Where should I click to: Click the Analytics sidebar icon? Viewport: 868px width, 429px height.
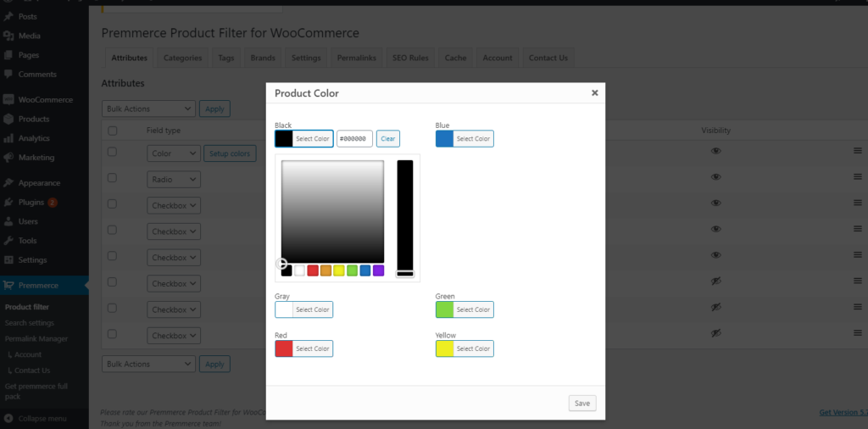click(8, 138)
